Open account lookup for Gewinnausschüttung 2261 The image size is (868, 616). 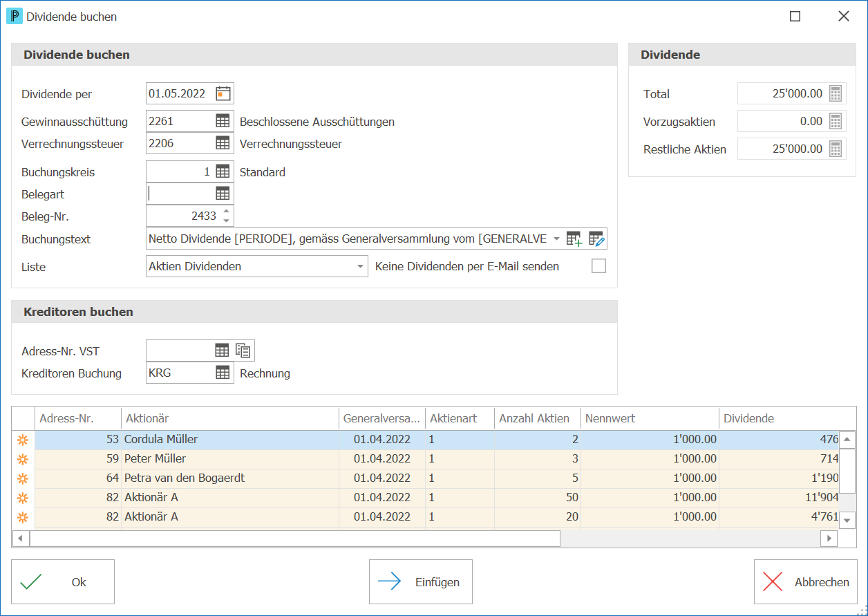click(223, 122)
